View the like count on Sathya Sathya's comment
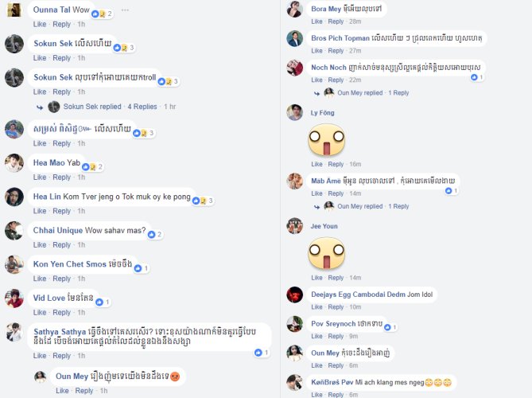Viewport: 532px width, 398px height. coord(262,353)
